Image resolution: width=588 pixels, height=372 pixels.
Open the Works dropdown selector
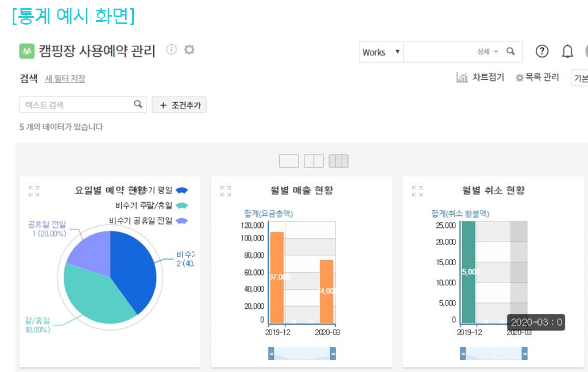381,52
